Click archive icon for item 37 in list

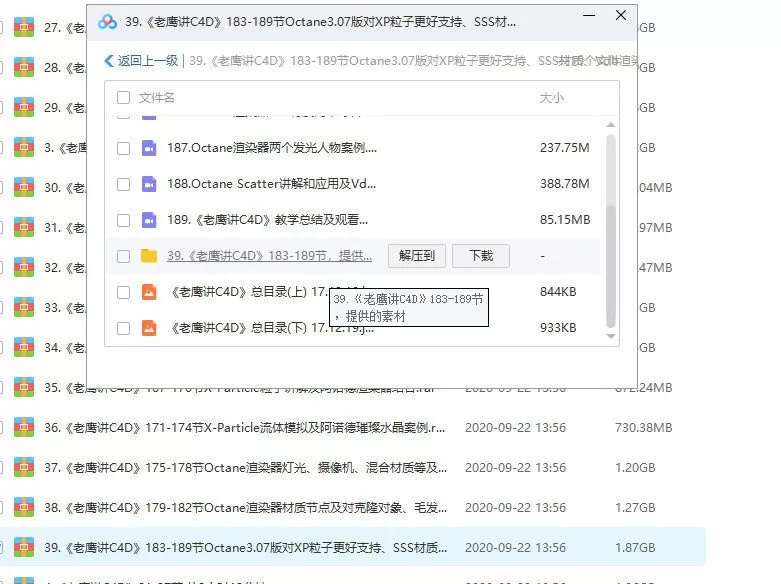coord(24,468)
